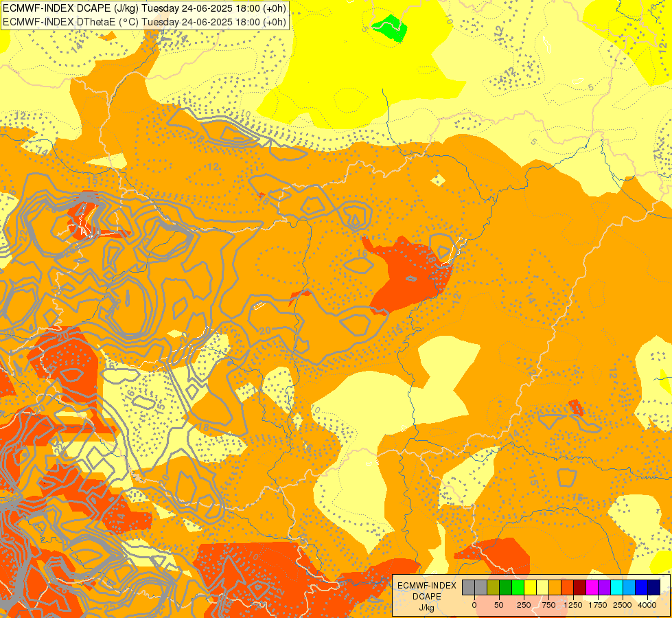This screenshot has height=618, width=672.
Task: Click the legend value 4000
Action: coord(647,605)
